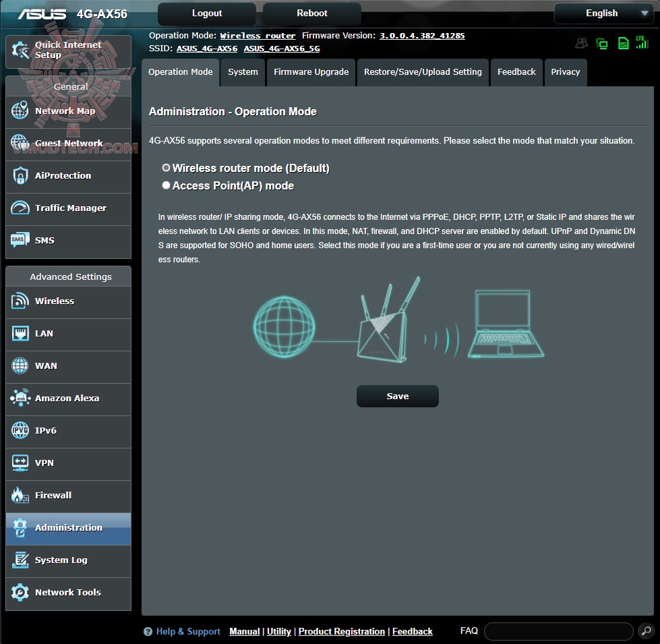The height and width of the screenshot is (644, 660).
Task: Click the Logout button
Action: (207, 13)
